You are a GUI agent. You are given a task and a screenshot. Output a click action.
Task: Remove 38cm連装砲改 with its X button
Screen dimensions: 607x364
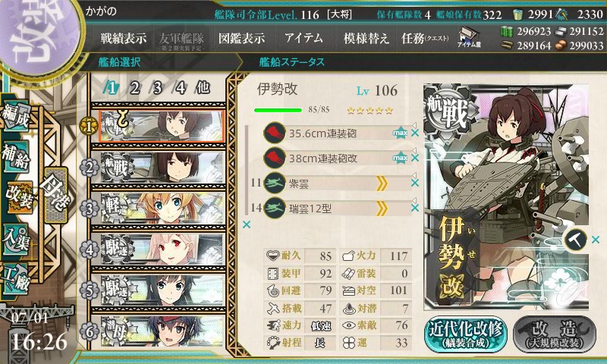pyautogui.click(x=415, y=158)
